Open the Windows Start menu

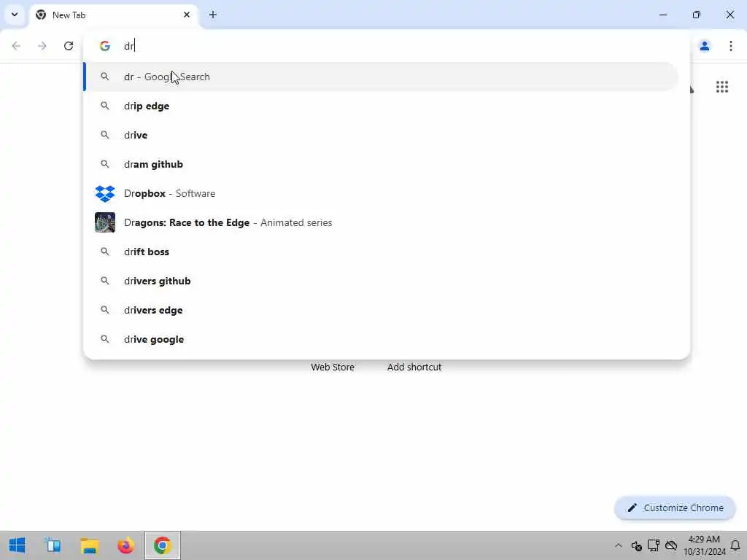(18, 545)
